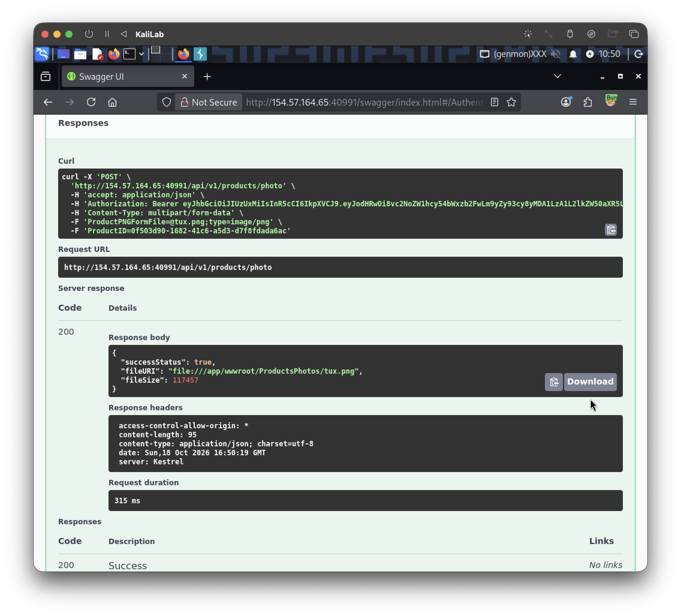Show desktop using the panel icon

(x=63, y=54)
